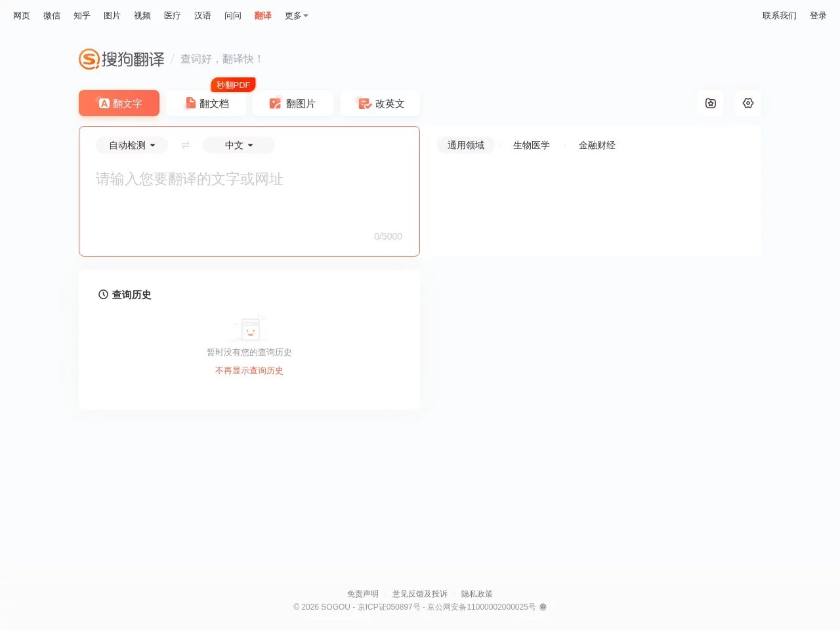Open the favorites collection folder icon
840x630 pixels.
[710, 103]
